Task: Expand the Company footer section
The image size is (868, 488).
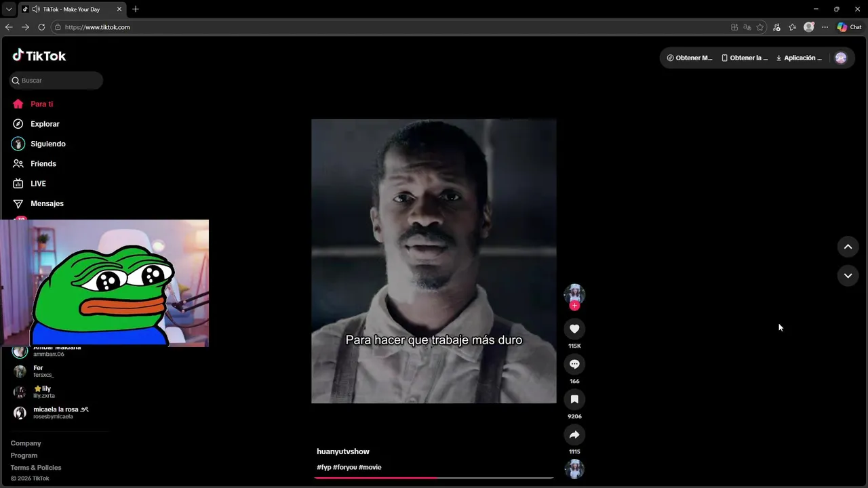Action: pos(26,443)
